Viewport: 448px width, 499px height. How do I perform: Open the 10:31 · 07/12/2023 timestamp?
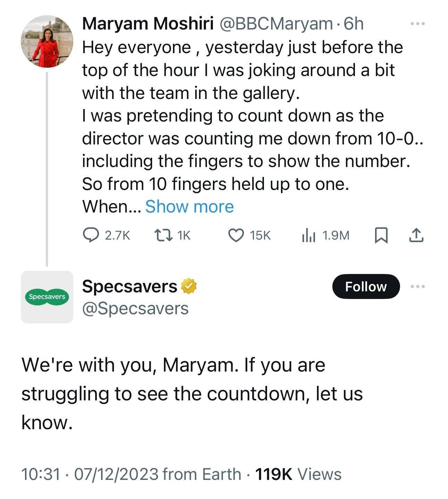90,474
